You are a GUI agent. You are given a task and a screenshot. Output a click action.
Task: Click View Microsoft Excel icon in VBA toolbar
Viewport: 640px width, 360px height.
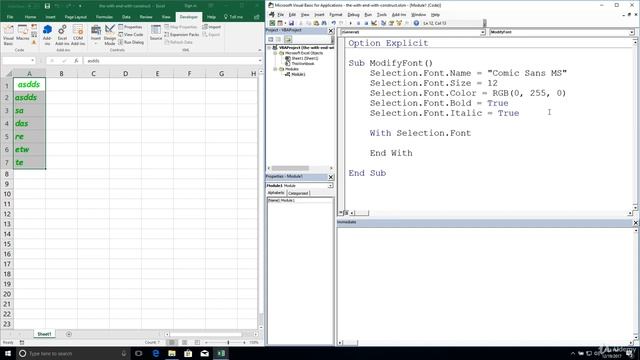(272, 23)
